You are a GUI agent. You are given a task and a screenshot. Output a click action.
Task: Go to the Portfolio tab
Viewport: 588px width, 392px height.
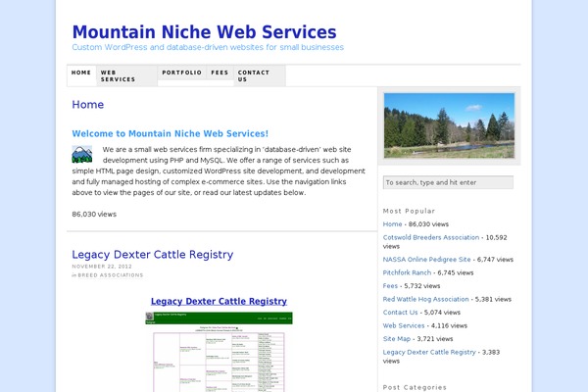click(182, 73)
